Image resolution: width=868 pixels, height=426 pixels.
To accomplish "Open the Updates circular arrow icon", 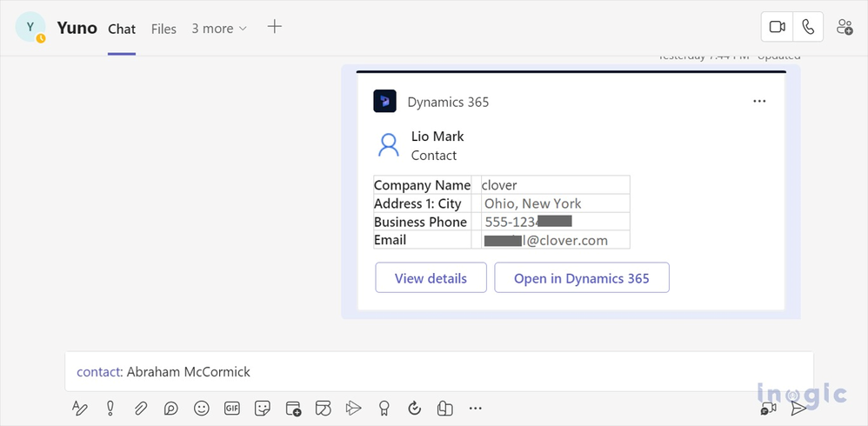I will [x=414, y=409].
